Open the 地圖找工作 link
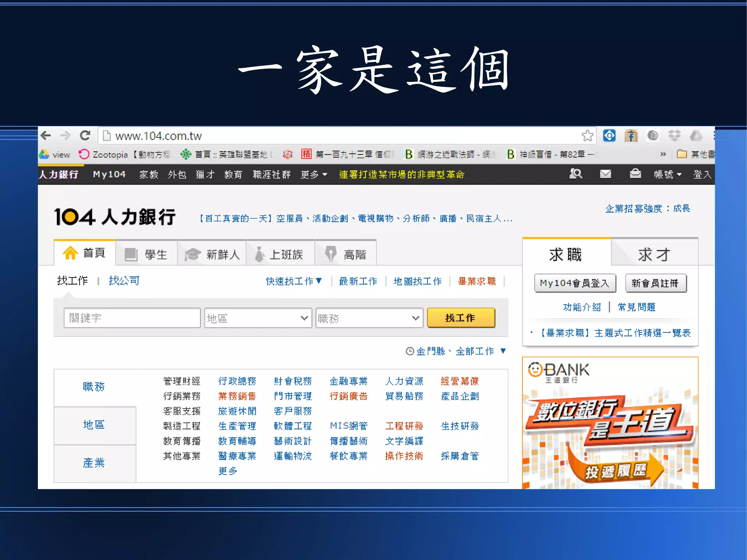This screenshot has height=560, width=747. pos(417,281)
